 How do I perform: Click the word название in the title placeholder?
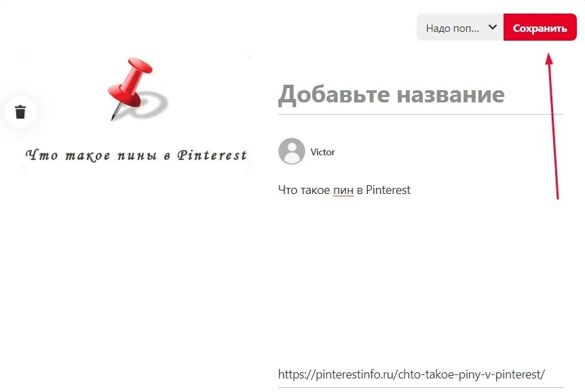451,94
